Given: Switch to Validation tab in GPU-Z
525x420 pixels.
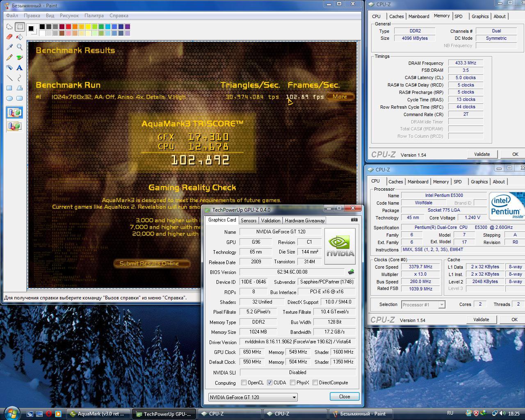Looking at the screenshot, I should tap(271, 221).
